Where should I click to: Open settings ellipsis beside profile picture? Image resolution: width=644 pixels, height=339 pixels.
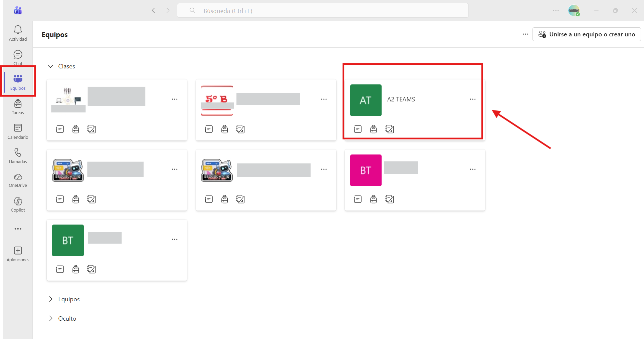pos(556,10)
